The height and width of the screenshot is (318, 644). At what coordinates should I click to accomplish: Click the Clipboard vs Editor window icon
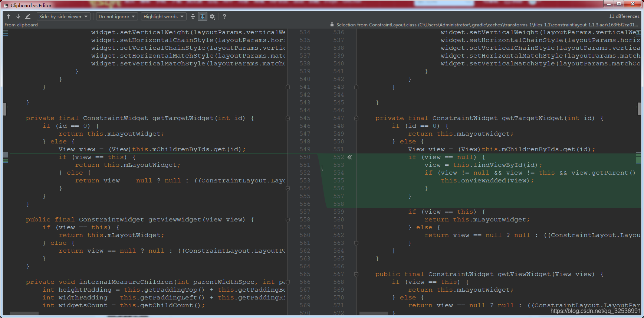6,5
